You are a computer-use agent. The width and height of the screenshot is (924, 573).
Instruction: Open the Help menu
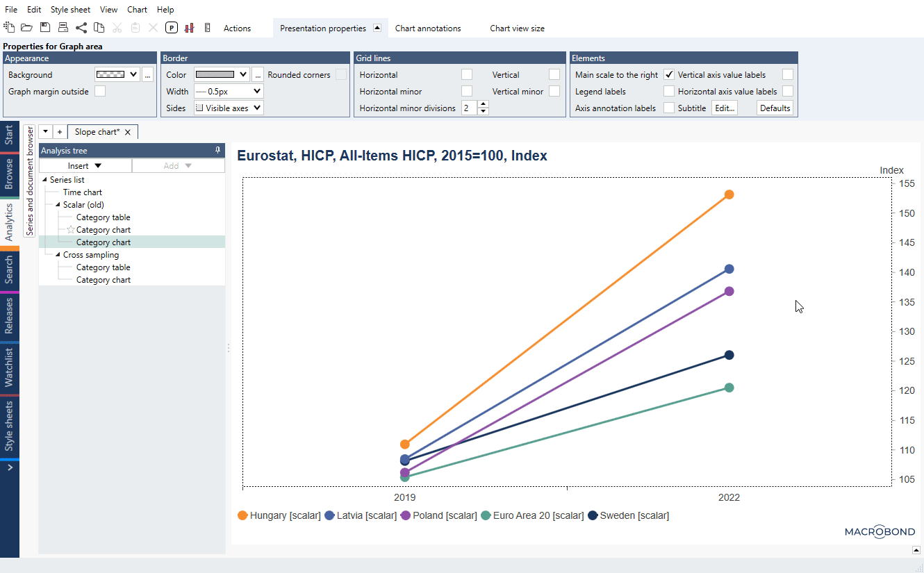pos(165,10)
